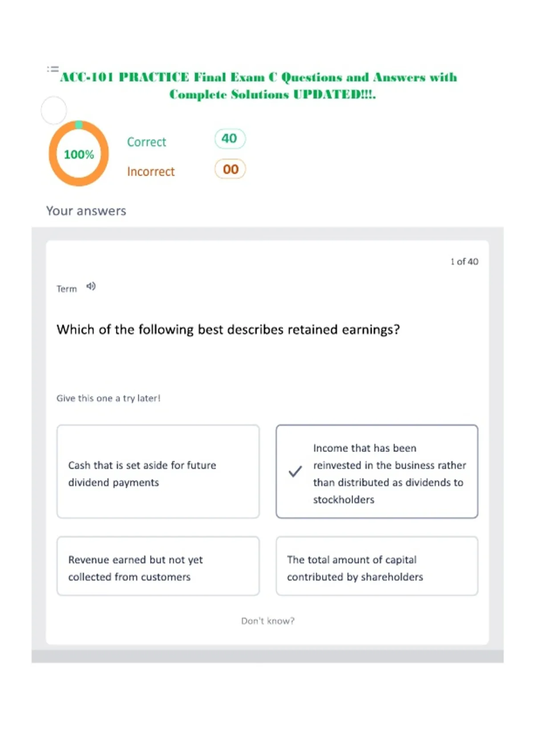Image resolution: width=534 pixels, height=756 pixels.
Task: Click the '1 of 40' question counter
Action: point(464,261)
